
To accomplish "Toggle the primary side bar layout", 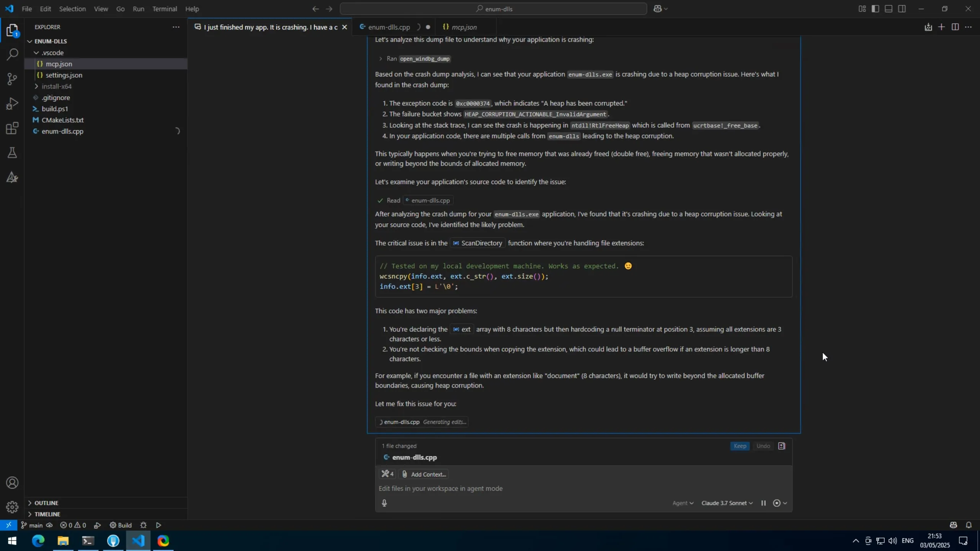I will [x=875, y=9].
